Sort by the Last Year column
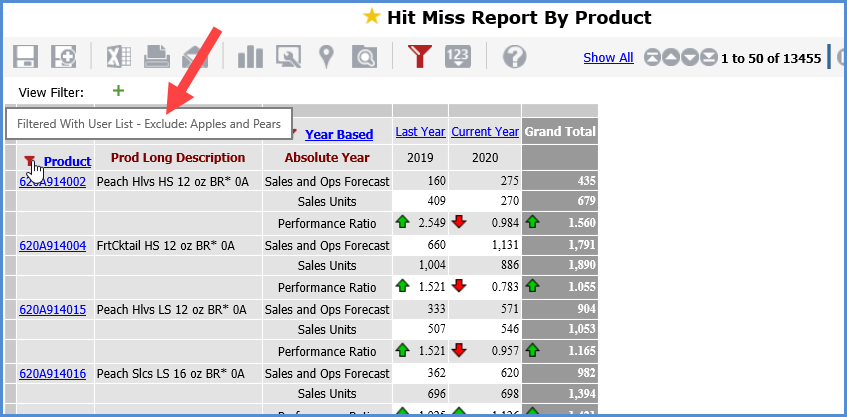This screenshot has width=847, height=417. click(420, 132)
